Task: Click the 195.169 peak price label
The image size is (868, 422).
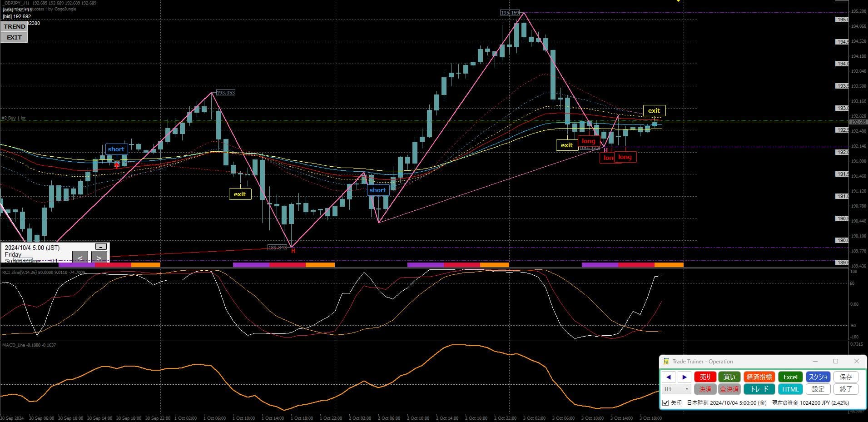Action: [x=510, y=13]
